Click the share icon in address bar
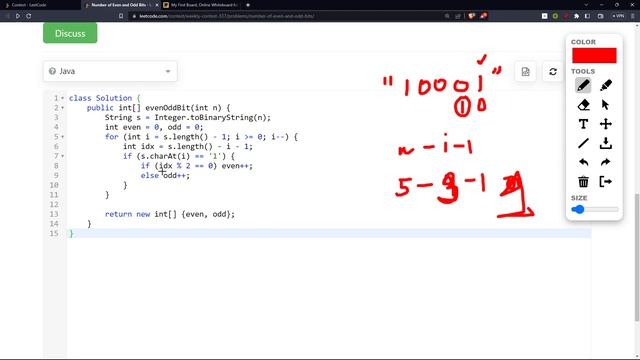640x360 pixels. pos(458,16)
